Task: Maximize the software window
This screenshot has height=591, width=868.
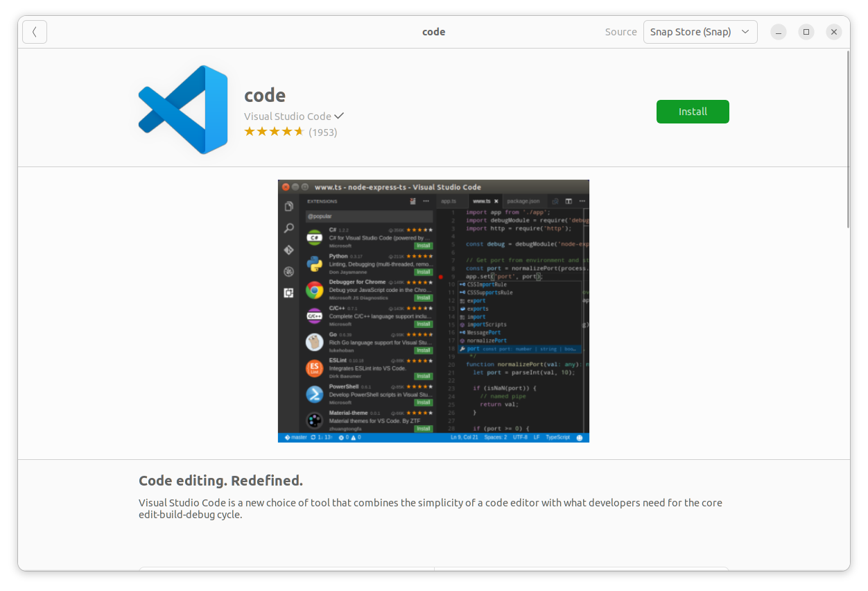Action: [x=806, y=32]
